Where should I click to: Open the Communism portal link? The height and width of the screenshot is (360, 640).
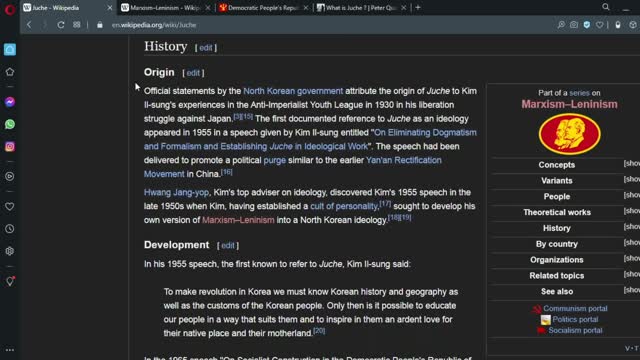pyautogui.click(x=575, y=309)
